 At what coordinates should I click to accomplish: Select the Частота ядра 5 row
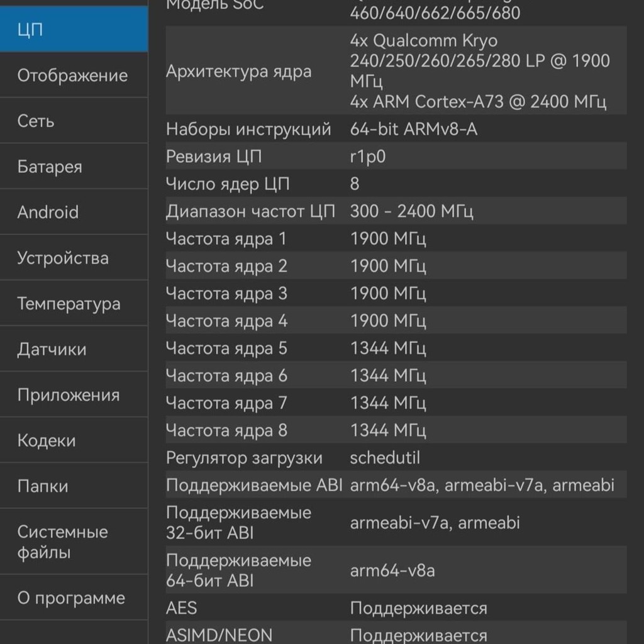396,348
